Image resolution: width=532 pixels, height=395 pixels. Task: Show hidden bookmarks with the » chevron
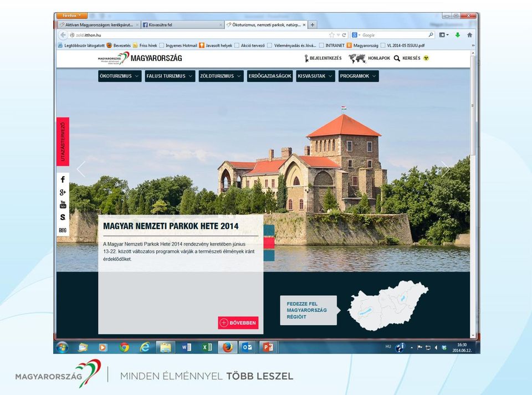[473, 45]
